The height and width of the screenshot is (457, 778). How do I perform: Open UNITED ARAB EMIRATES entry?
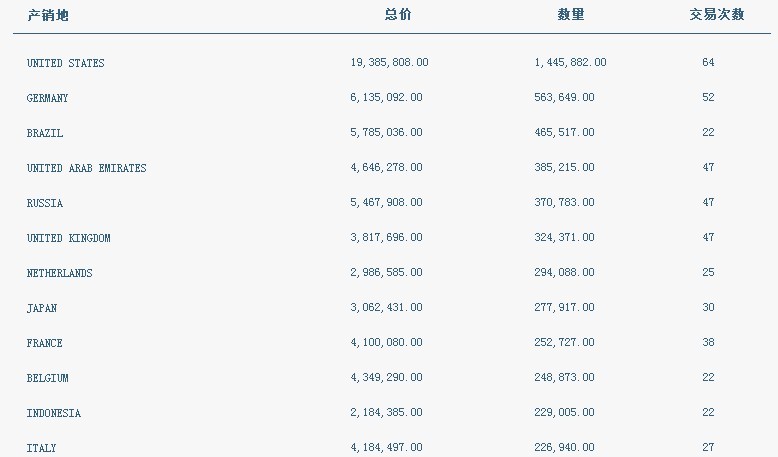86,168
